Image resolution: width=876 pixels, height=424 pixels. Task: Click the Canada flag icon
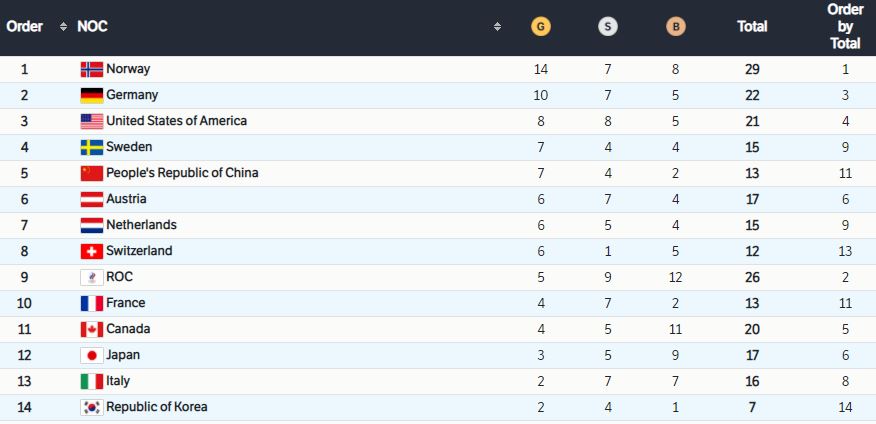91,329
